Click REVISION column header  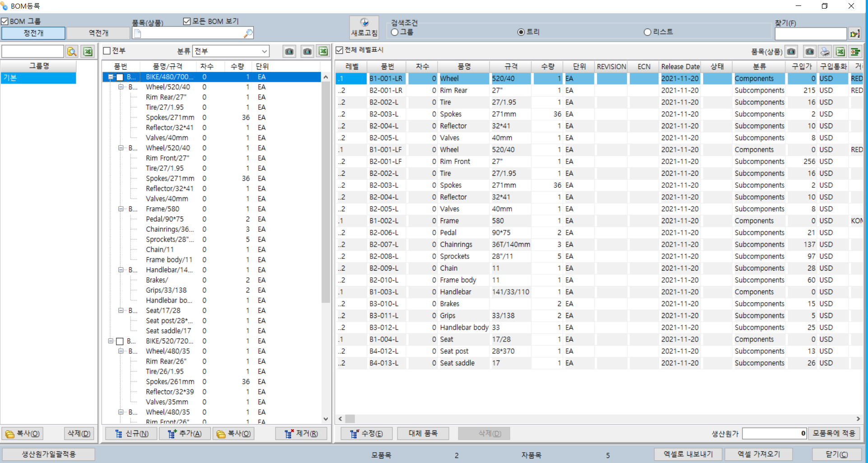pos(611,66)
